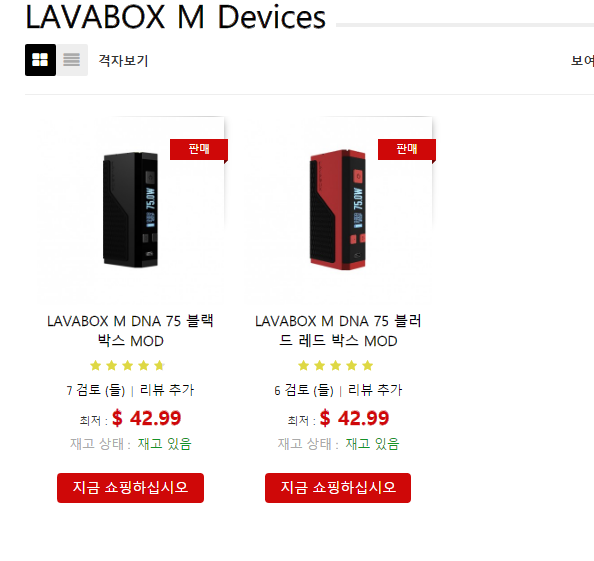The image size is (594, 561).
Task: View the 7 검토 reviews link
Action: (96, 390)
